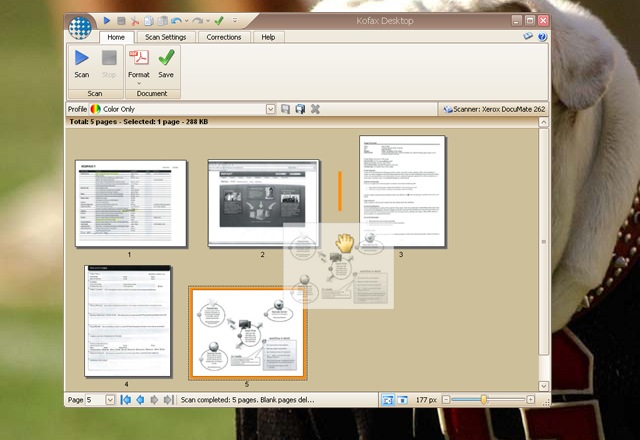Viewport: 640px width, 440px height.
Task: Go to first page navigation icon
Action: pyautogui.click(x=125, y=400)
